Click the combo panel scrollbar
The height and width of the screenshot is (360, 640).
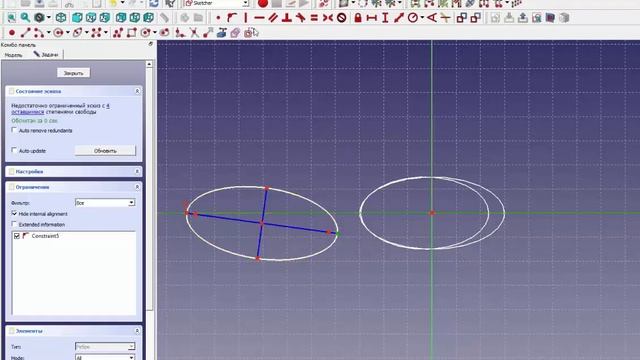point(149,188)
